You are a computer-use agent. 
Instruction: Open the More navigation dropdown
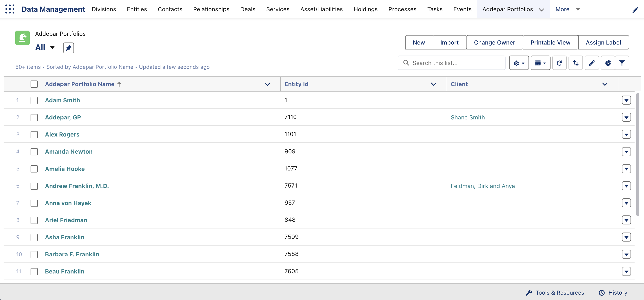click(568, 9)
